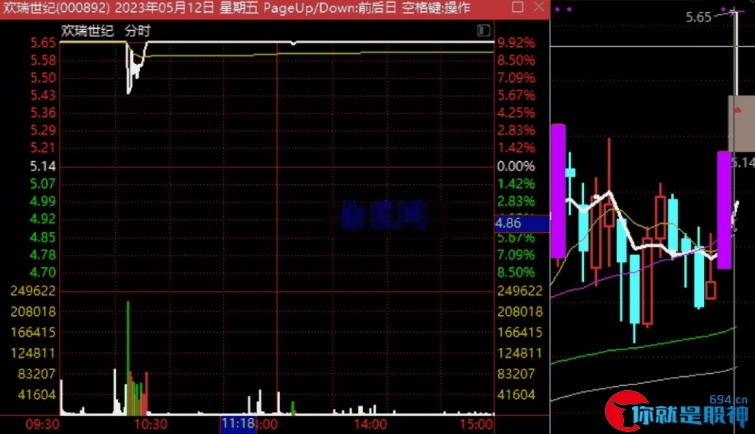Click the 11:18 crosshair time marker
Screen dimensions: 755x434
pos(238,424)
